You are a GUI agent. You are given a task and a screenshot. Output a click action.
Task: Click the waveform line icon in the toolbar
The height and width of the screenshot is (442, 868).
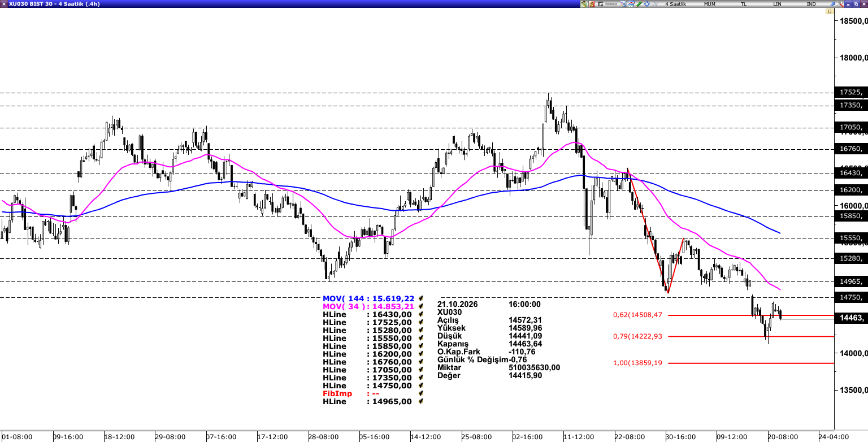coord(654,4)
